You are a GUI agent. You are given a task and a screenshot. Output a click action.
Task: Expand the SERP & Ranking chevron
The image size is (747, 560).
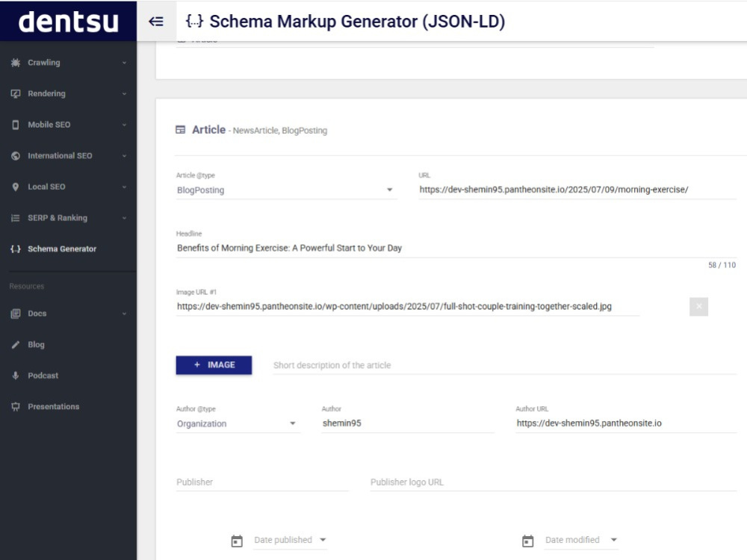[124, 218]
